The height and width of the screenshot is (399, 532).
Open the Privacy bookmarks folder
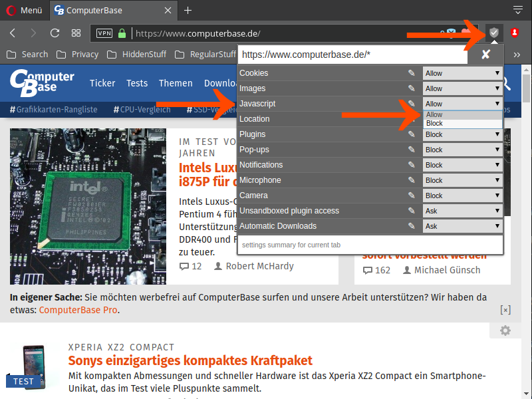(77, 55)
